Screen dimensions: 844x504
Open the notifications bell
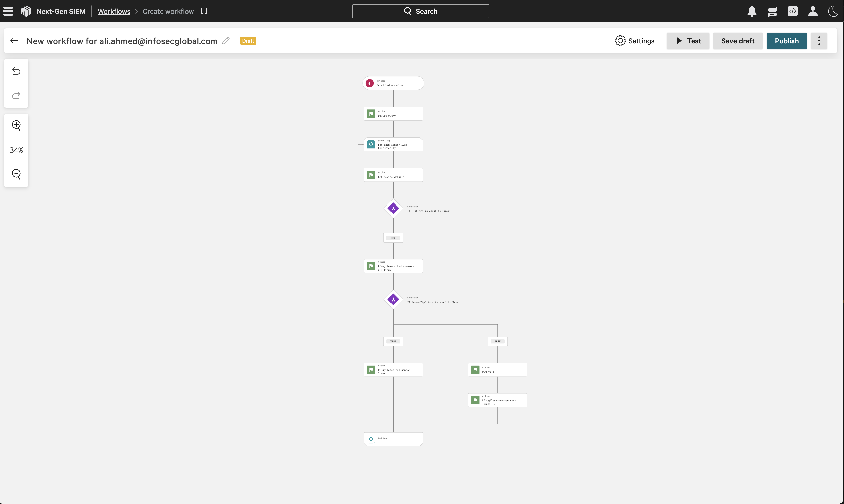(752, 11)
